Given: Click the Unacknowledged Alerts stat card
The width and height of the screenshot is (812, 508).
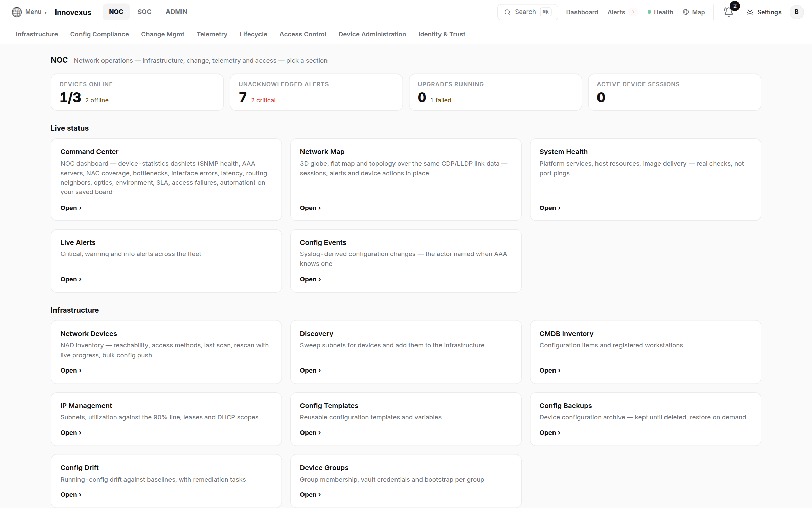Looking at the screenshot, I should point(316,92).
